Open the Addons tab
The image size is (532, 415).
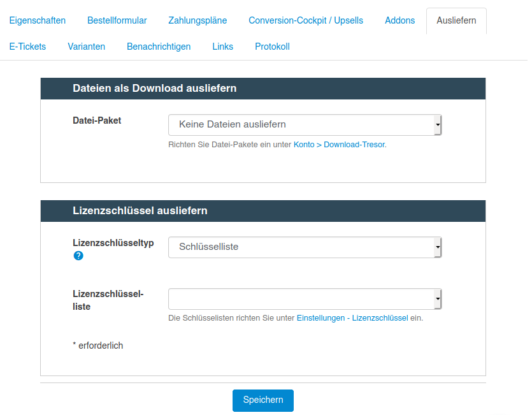point(399,20)
